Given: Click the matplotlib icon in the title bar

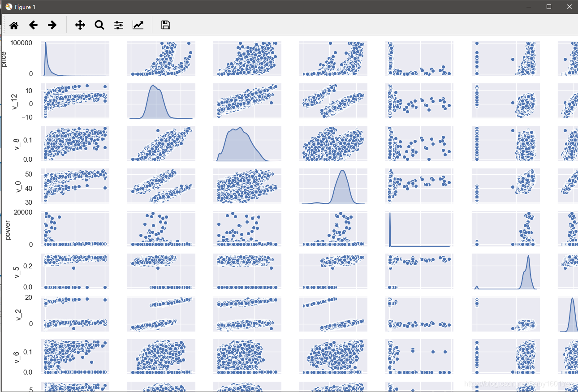Looking at the screenshot, I should 9,7.
